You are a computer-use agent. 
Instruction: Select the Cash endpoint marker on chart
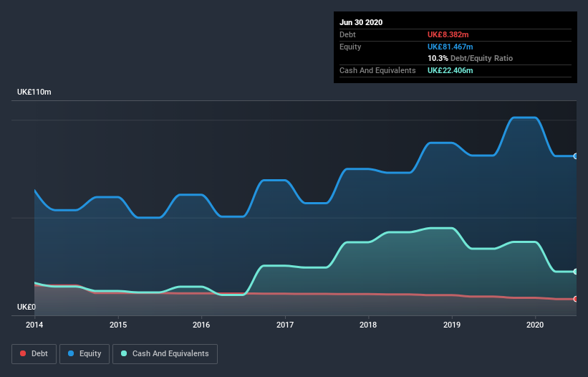click(x=575, y=272)
